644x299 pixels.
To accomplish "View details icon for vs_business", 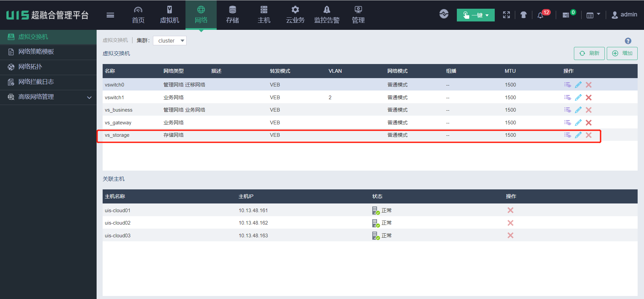I will click(x=568, y=110).
